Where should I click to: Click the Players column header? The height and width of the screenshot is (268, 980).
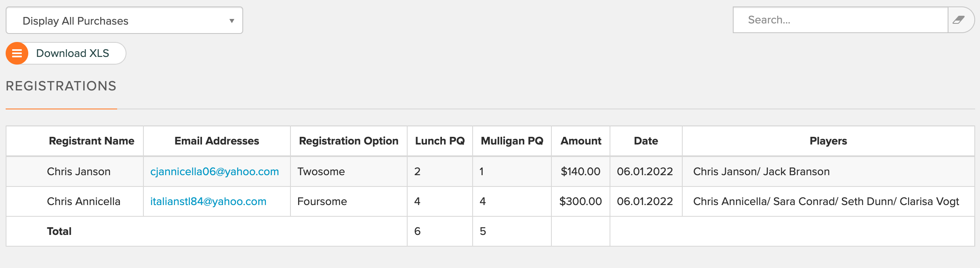pyautogui.click(x=828, y=141)
